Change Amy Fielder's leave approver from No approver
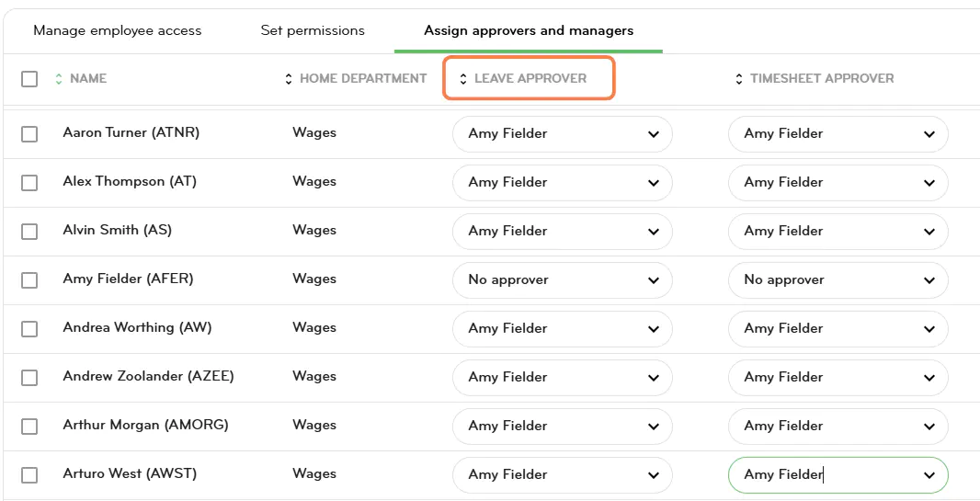 pyautogui.click(x=563, y=279)
